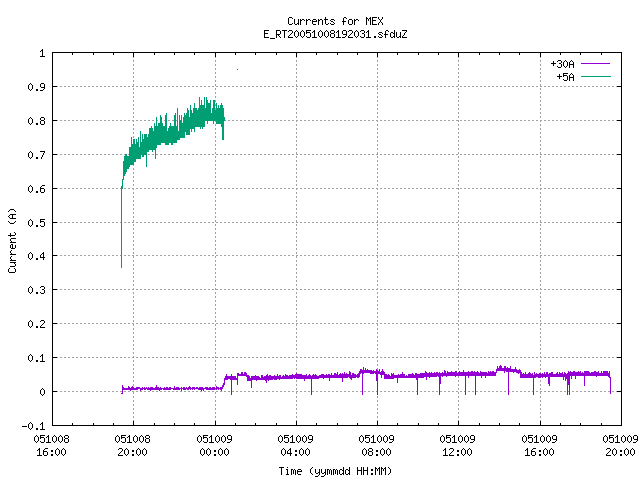The height and width of the screenshot is (480, 640).
Task: Click the "Time (yymmdd HH:MM)" x-axis label
Action: point(335,471)
